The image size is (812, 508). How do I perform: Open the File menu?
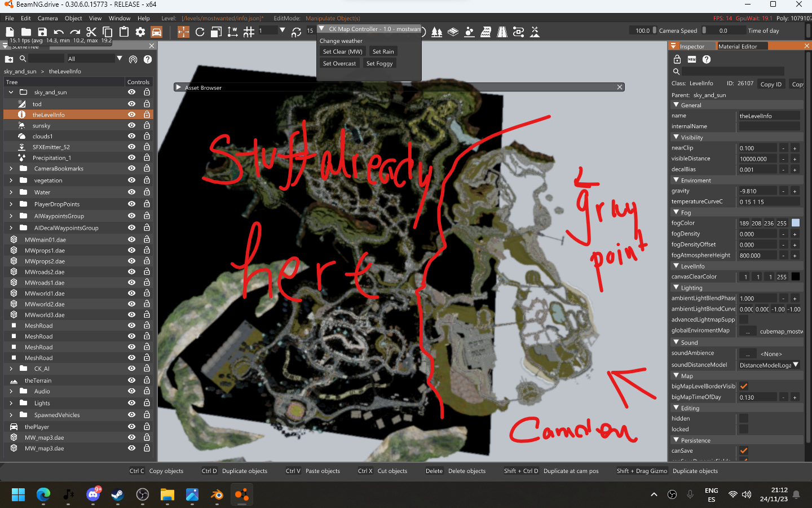[x=10, y=19]
